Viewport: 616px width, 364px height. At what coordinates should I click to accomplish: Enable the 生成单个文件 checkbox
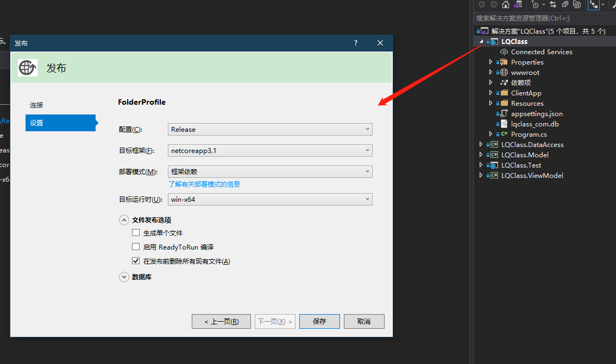coord(136,233)
